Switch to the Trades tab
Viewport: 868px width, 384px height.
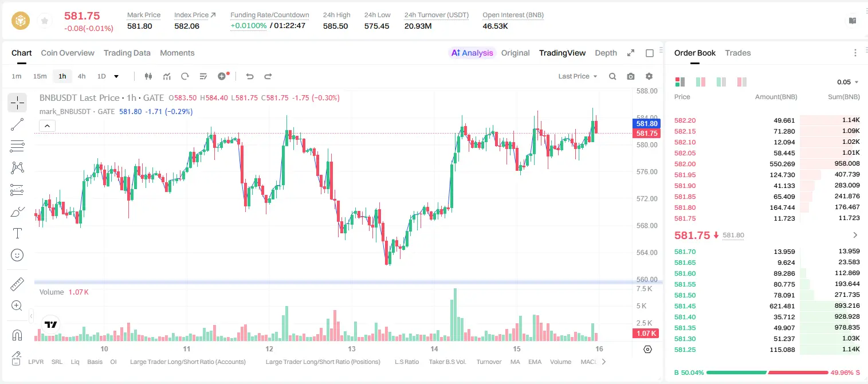[737, 53]
